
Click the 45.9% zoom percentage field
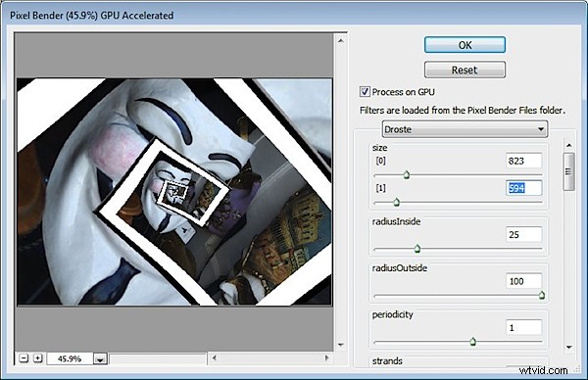click(x=70, y=358)
